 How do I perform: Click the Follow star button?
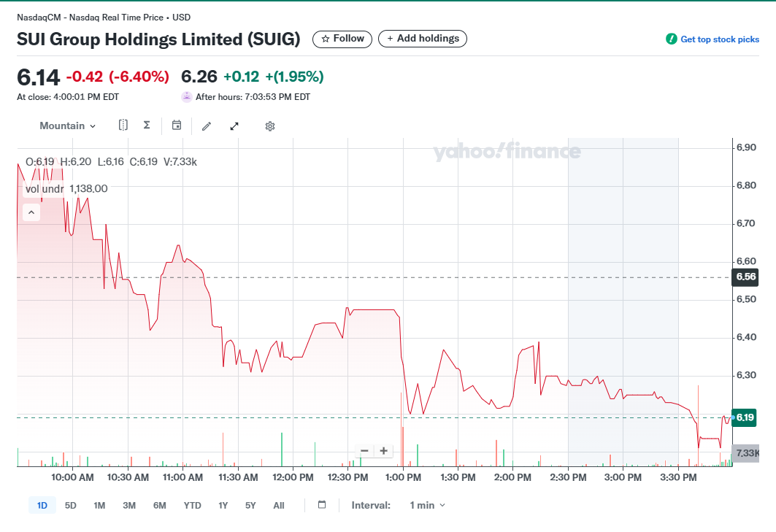tap(342, 39)
